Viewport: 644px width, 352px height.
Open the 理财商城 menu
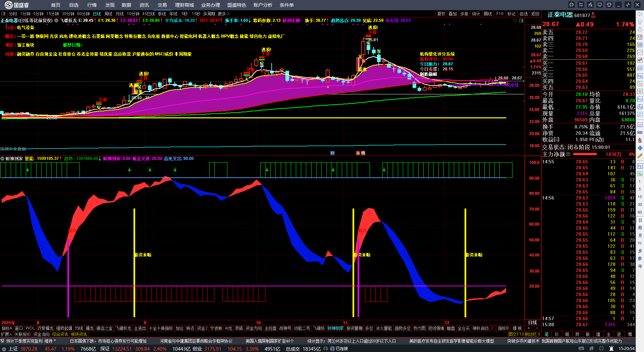184,5
